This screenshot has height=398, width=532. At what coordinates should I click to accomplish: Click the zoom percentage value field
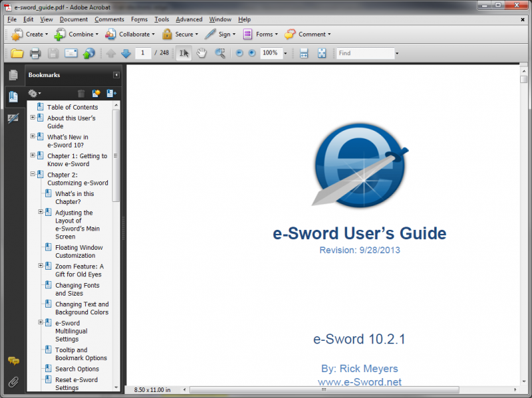click(271, 53)
